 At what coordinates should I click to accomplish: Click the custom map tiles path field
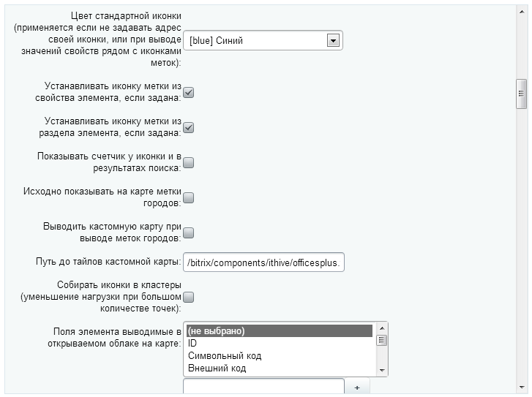[x=263, y=262]
